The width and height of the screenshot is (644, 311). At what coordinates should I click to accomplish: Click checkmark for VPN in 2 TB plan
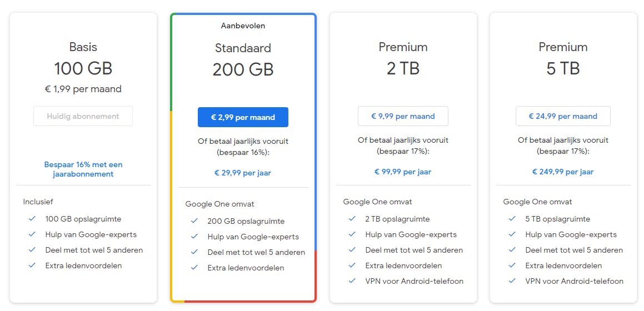(x=352, y=281)
